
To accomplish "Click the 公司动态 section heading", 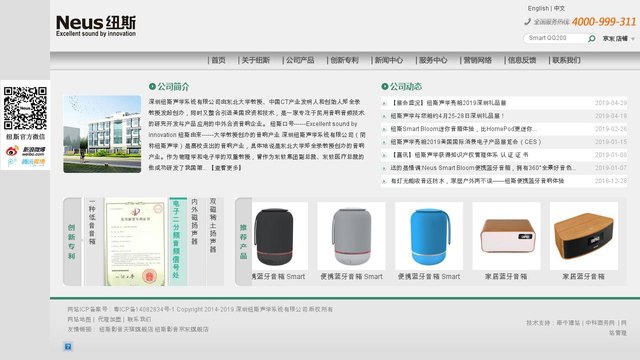I will point(406,87).
